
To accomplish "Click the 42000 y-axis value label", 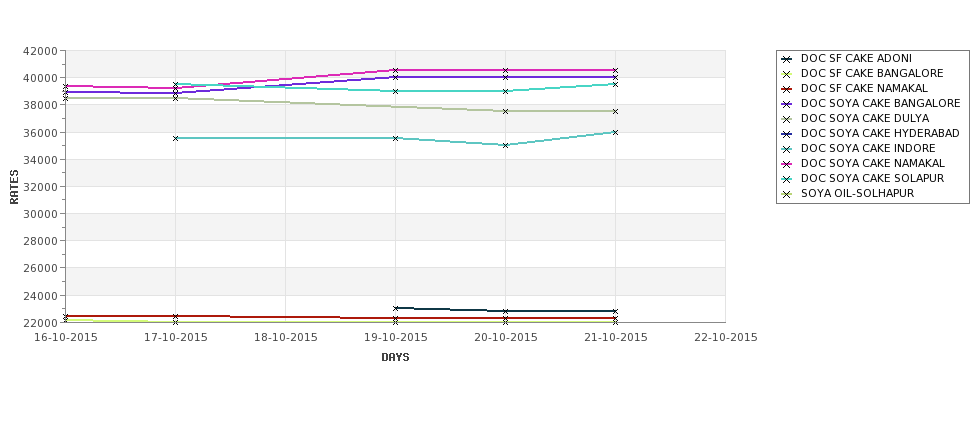I will 44,51.
